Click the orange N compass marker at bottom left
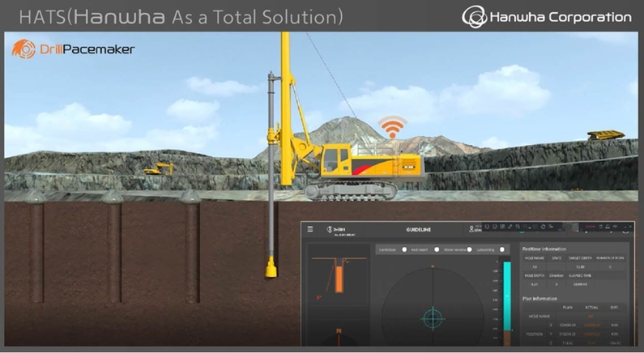 [x=339, y=331]
